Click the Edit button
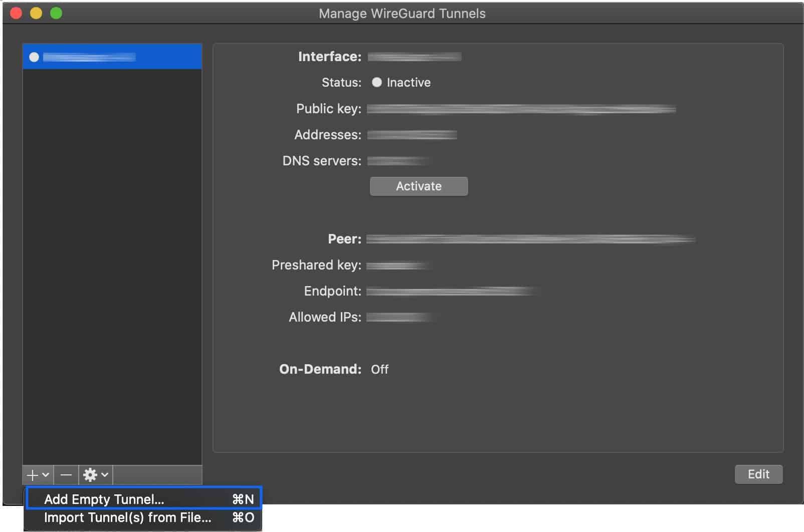The height and width of the screenshot is (532, 804). coord(758,474)
